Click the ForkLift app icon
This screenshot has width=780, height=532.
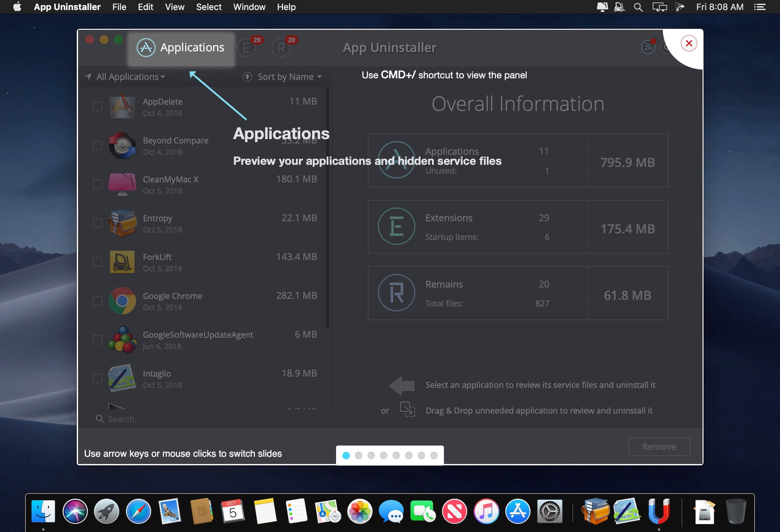coord(122,262)
